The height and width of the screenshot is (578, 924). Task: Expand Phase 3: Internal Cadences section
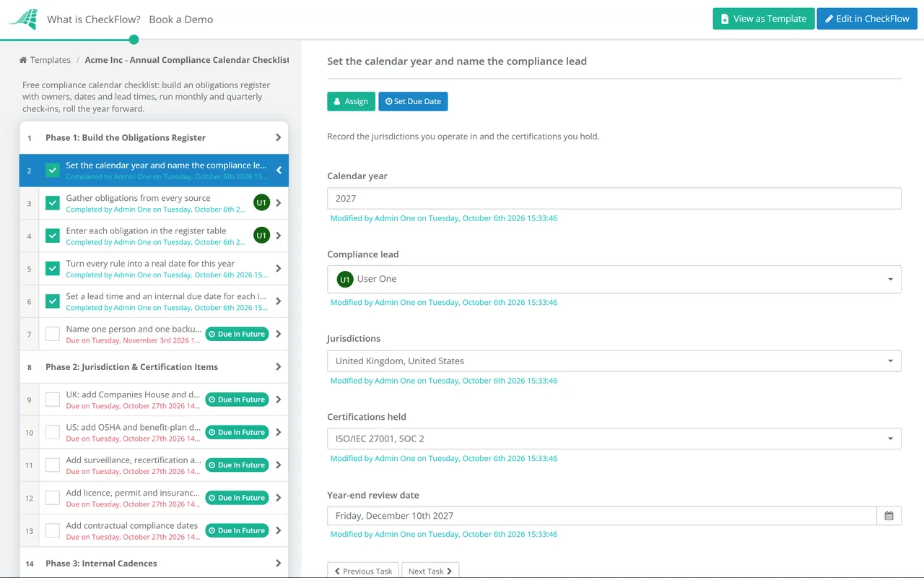pyautogui.click(x=154, y=564)
